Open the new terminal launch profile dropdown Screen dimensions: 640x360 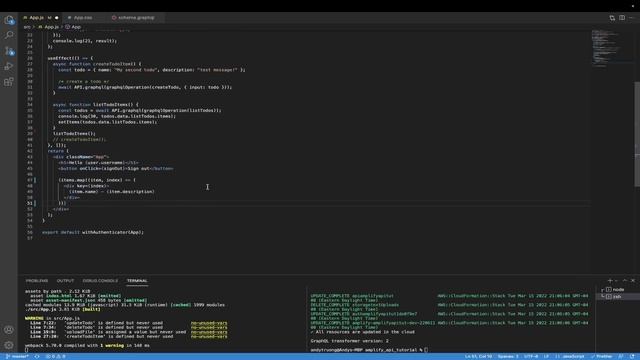point(616,280)
